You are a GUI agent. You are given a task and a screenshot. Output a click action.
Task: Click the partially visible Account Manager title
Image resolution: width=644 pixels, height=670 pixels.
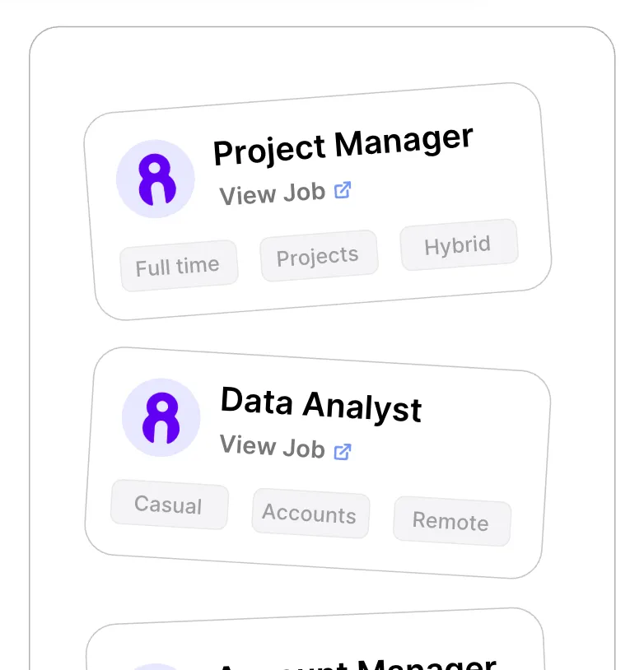[x=357, y=663]
